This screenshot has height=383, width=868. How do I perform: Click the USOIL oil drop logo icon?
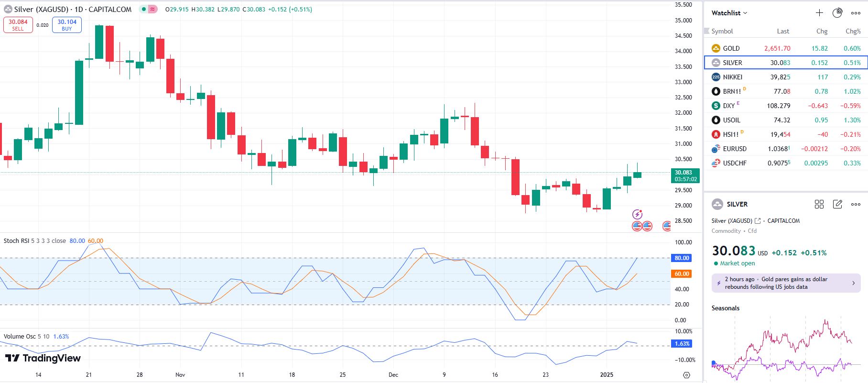click(716, 120)
